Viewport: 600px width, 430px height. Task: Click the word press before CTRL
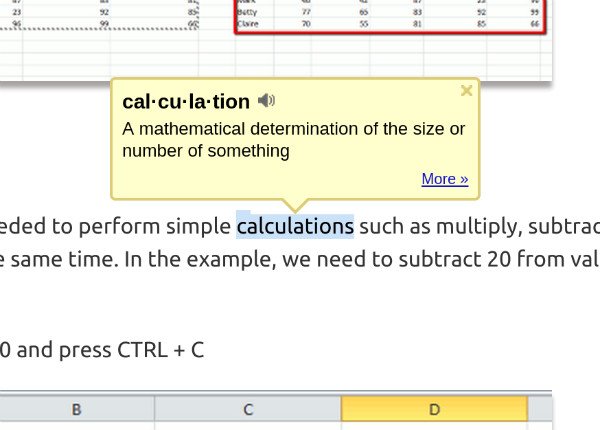pos(83,351)
